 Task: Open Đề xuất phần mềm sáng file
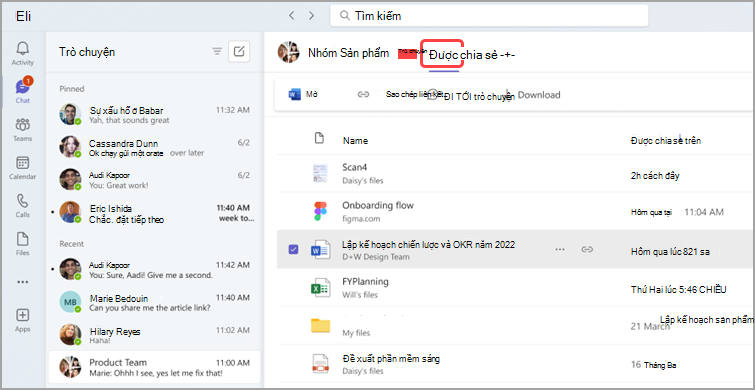pos(391,359)
